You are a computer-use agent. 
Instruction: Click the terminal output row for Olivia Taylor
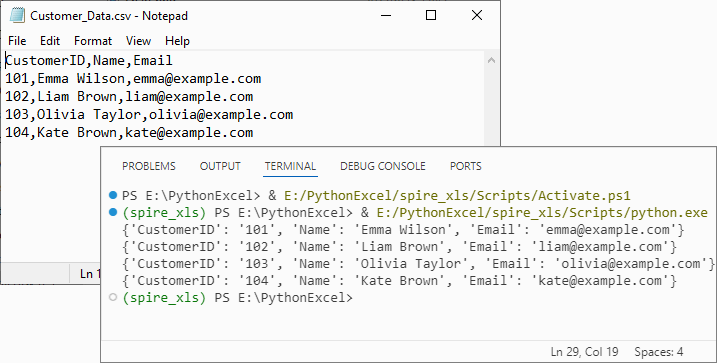[x=418, y=264]
